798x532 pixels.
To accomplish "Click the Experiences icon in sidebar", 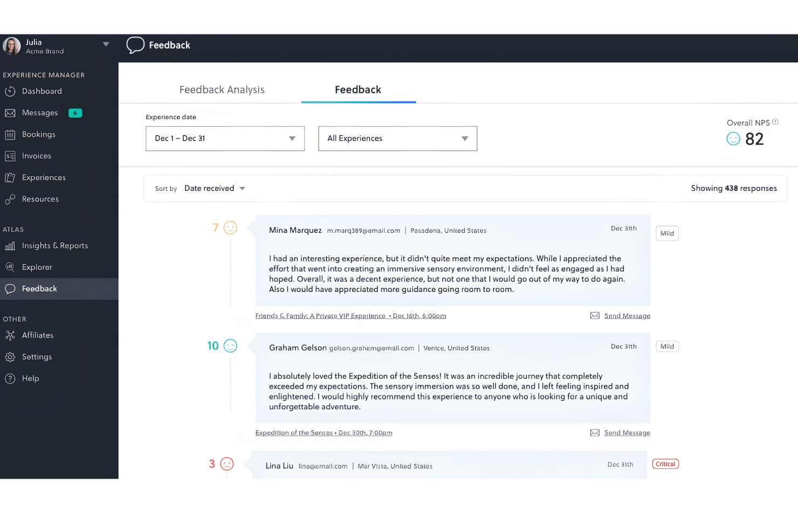I will coord(10,177).
